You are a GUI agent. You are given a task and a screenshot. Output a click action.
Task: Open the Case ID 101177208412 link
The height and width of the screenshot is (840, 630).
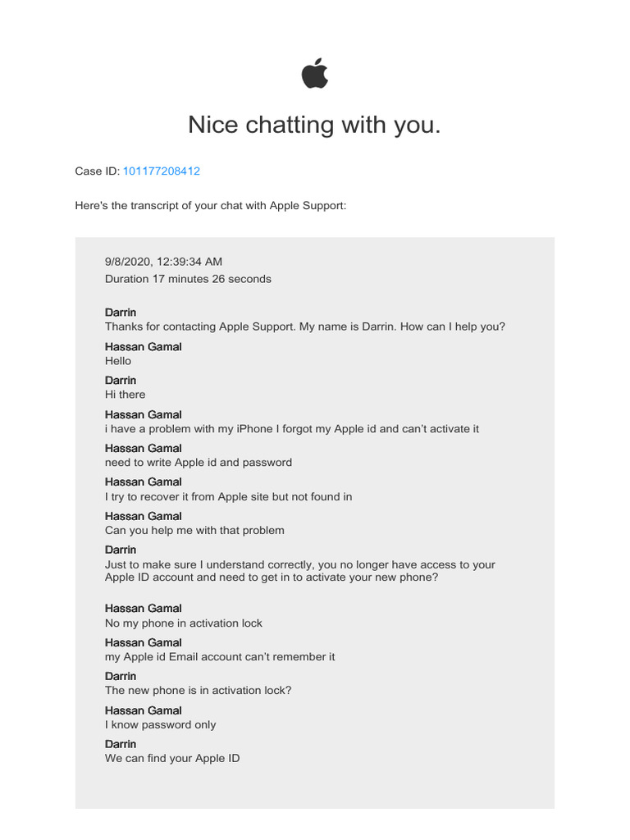point(161,171)
